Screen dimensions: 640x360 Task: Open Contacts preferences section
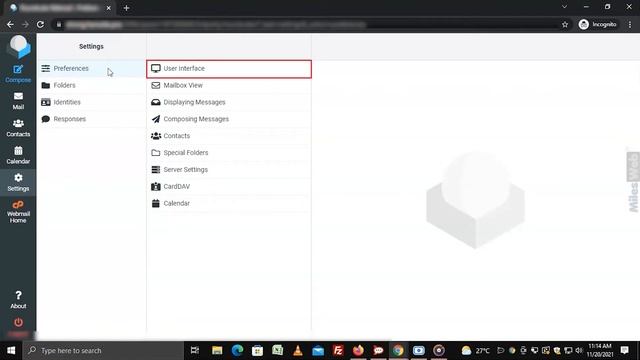tap(229, 136)
